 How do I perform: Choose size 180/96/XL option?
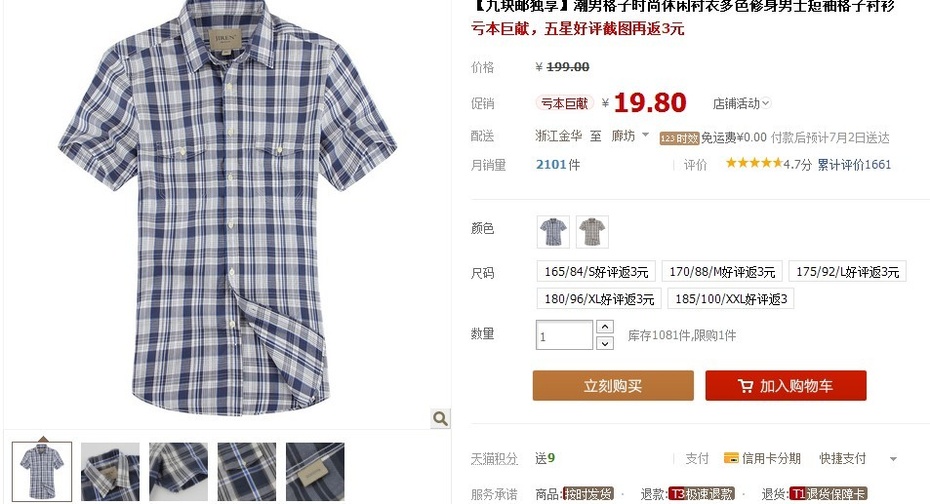pyautogui.click(x=599, y=299)
